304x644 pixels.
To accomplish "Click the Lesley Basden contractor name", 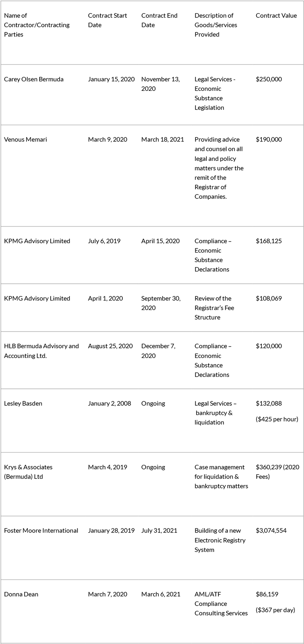I will pyautogui.click(x=23, y=403).
